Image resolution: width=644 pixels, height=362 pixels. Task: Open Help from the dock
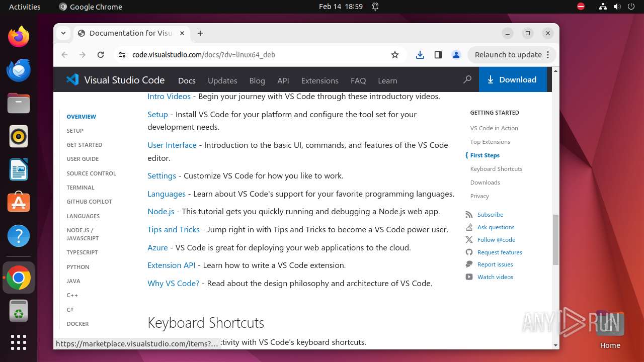coord(19,236)
